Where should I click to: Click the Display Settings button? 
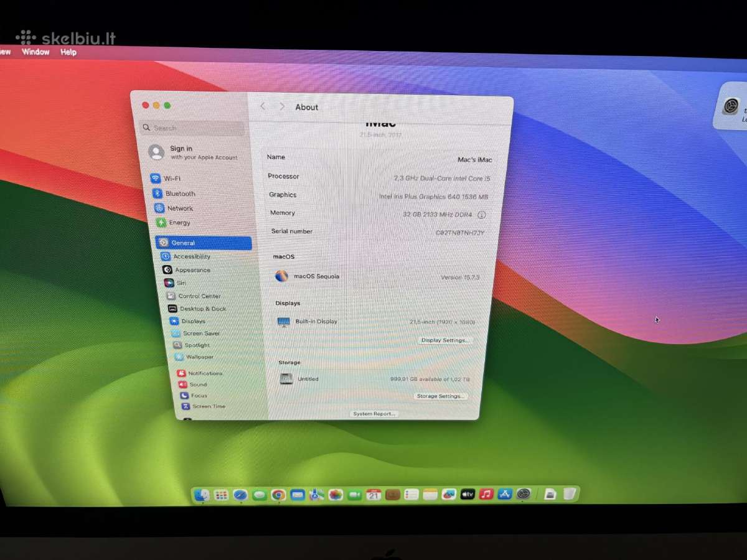point(444,340)
